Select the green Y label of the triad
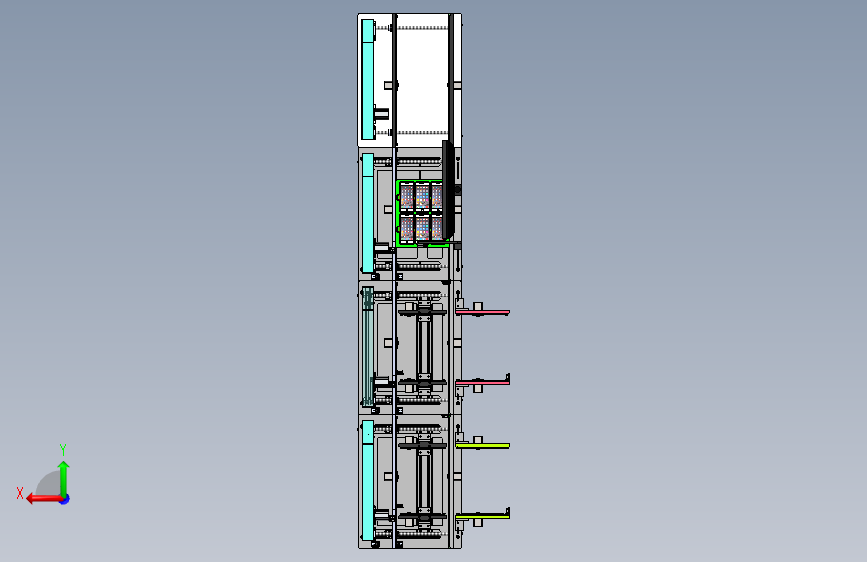This screenshot has height=562, width=867. [x=63, y=449]
